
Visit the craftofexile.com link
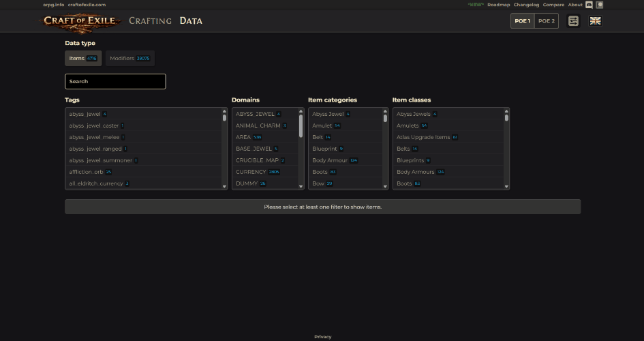pyautogui.click(x=87, y=5)
